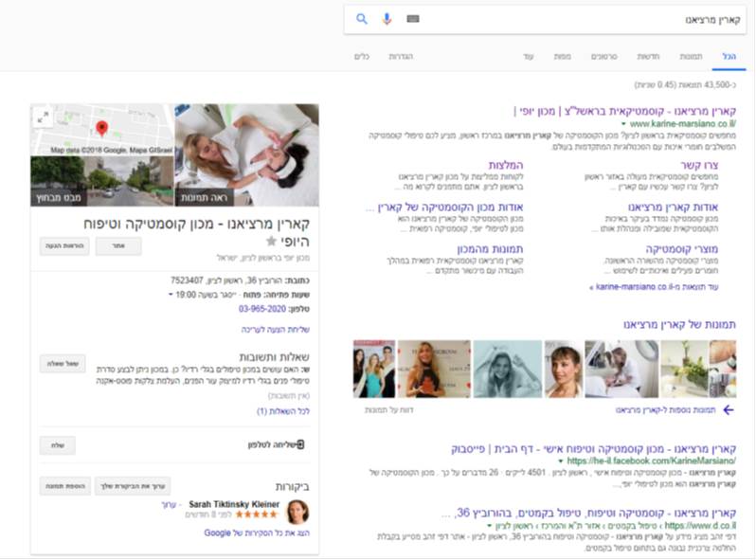756x560 pixels.
Task: Open the blonde woman in black dress thumbnail
Action: click(434, 369)
